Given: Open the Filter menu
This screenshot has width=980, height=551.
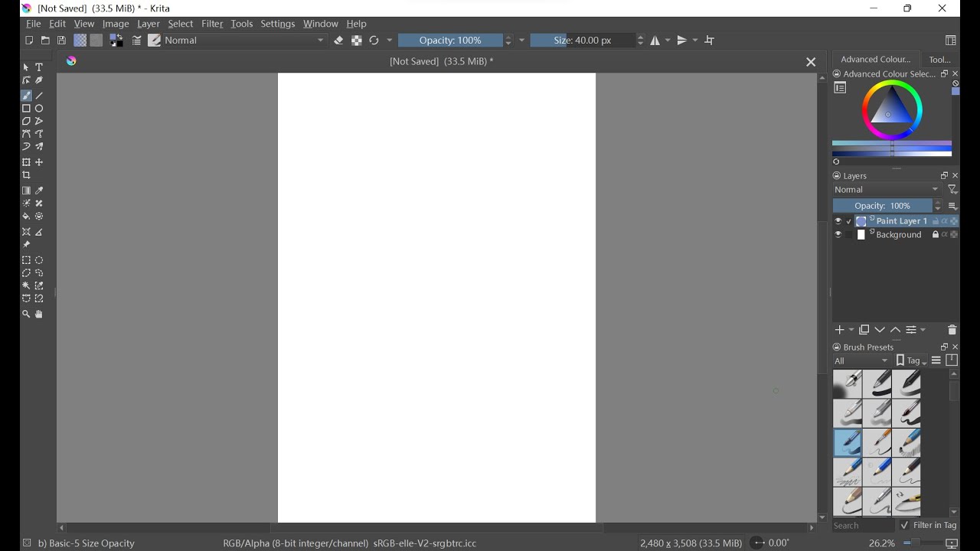Looking at the screenshot, I should [x=213, y=24].
